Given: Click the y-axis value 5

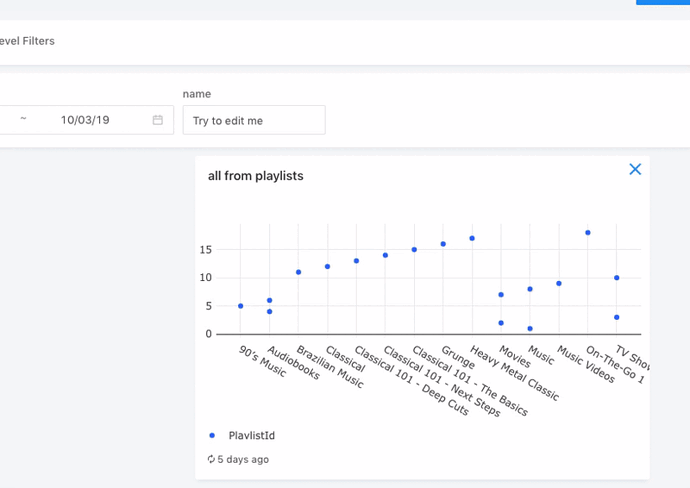Looking at the screenshot, I should click(x=209, y=306).
